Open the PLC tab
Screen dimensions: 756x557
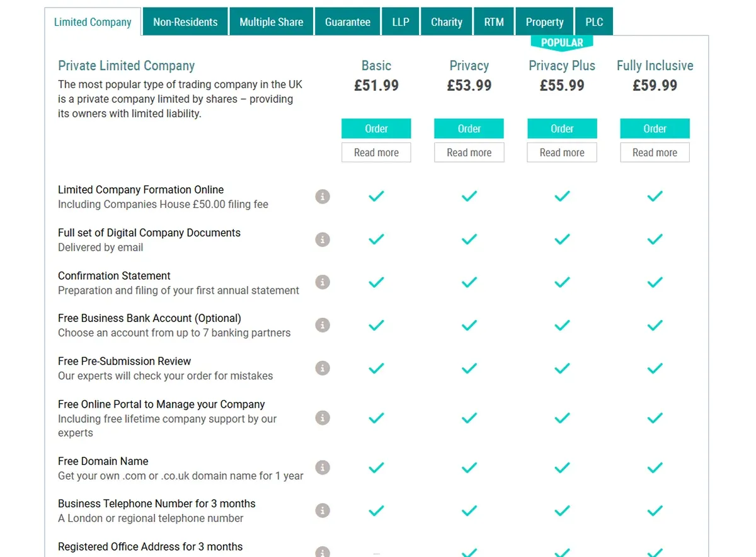[x=594, y=22]
